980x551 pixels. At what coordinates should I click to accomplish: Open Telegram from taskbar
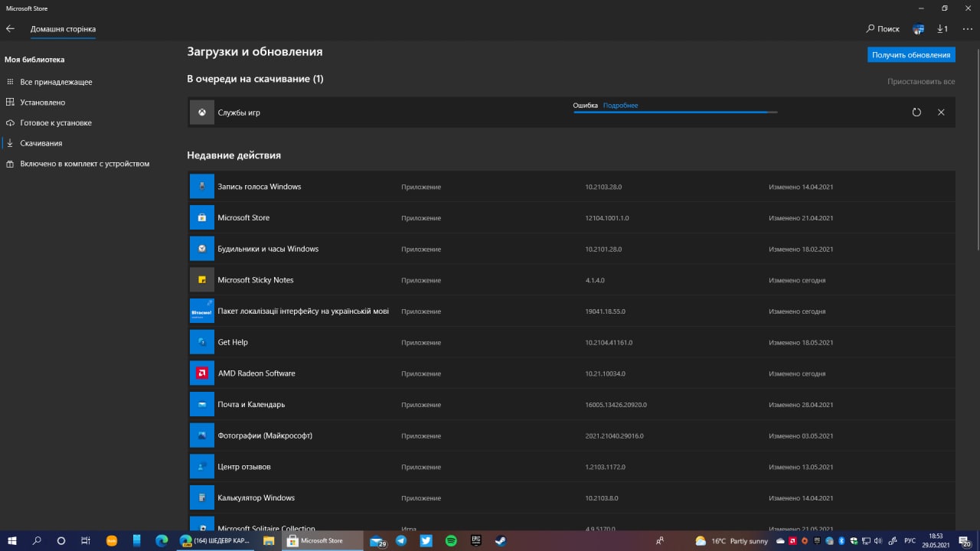point(401,540)
